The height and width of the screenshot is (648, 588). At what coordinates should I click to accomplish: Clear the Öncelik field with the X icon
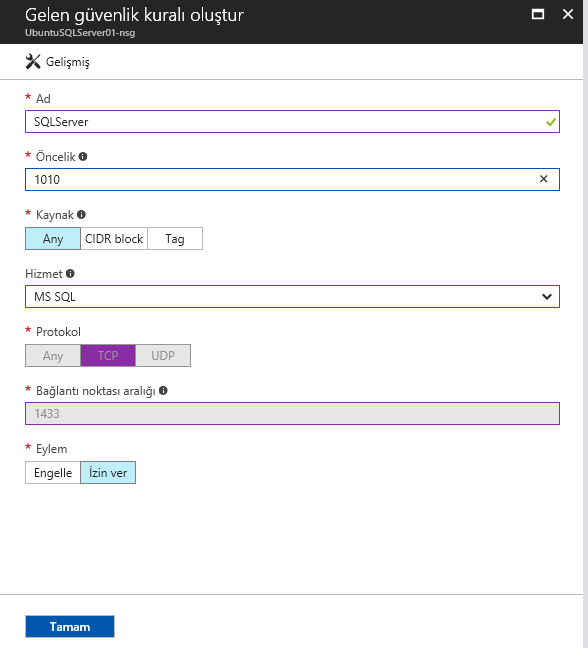coord(543,179)
